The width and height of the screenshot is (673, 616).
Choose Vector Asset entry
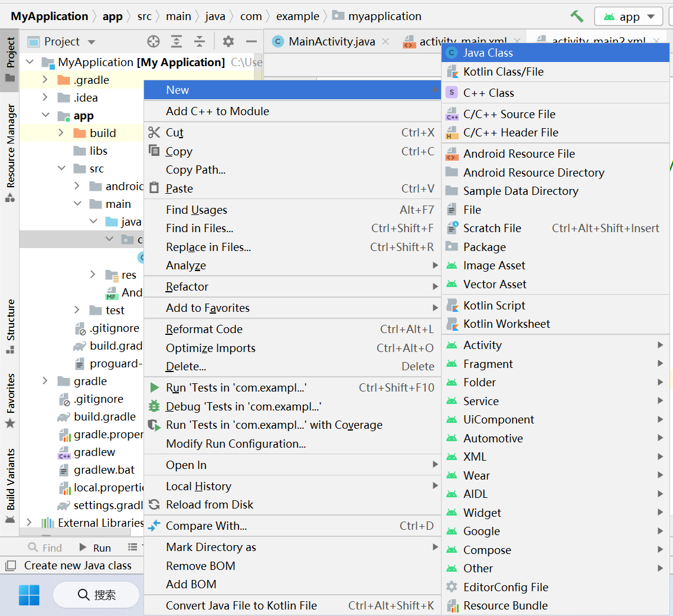coord(556,285)
